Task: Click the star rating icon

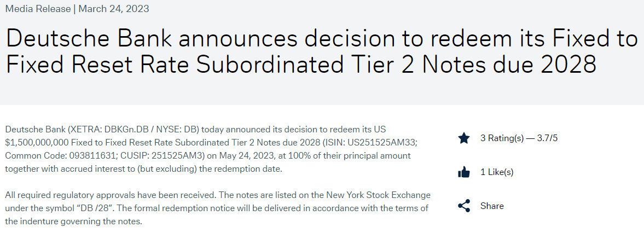Action: 464,138
